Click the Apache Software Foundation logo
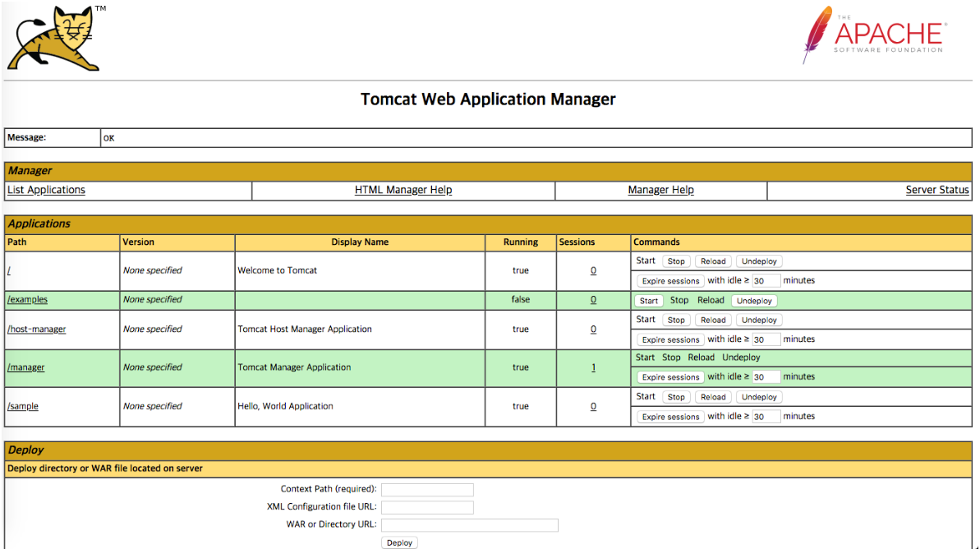The image size is (980, 549). click(x=874, y=35)
